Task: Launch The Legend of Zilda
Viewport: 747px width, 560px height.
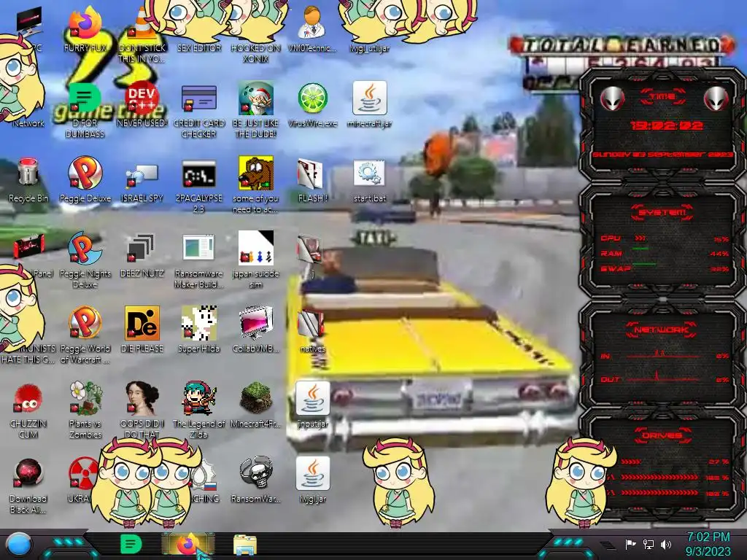Action: click(199, 410)
